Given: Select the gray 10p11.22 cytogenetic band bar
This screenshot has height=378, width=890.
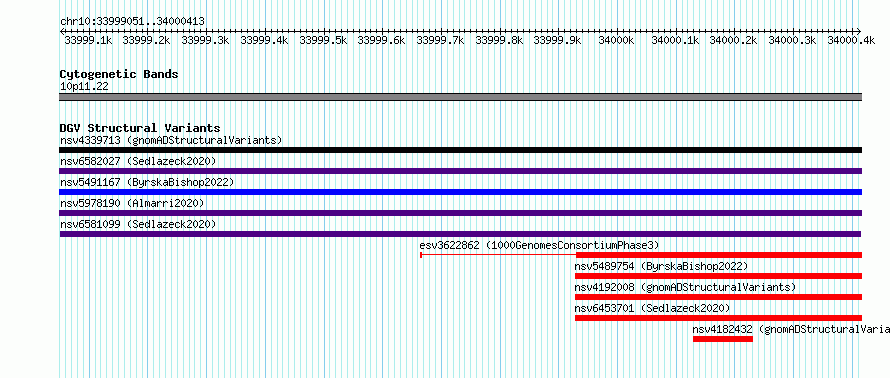Looking at the screenshot, I should pyautogui.click(x=460, y=97).
